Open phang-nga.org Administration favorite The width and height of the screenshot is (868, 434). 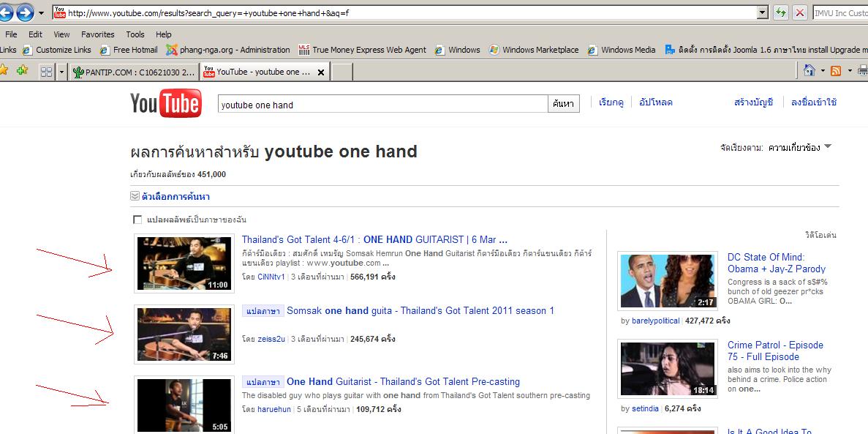pyautogui.click(x=228, y=50)
